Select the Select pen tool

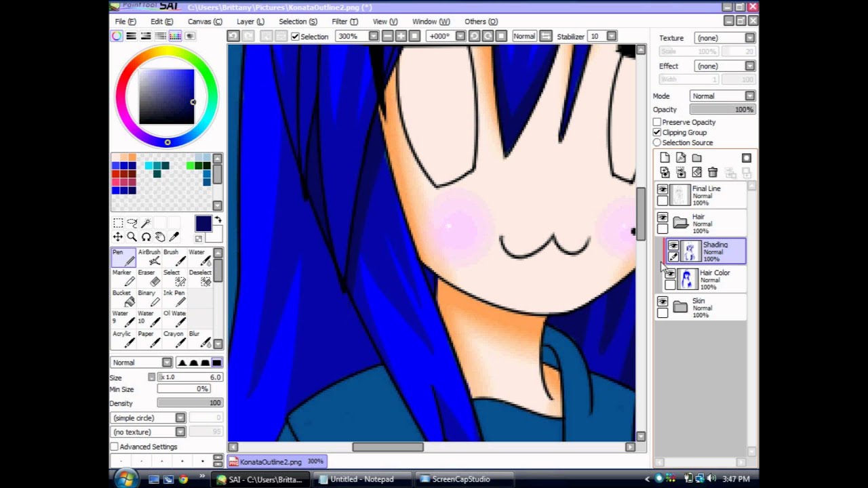(175, 278)
